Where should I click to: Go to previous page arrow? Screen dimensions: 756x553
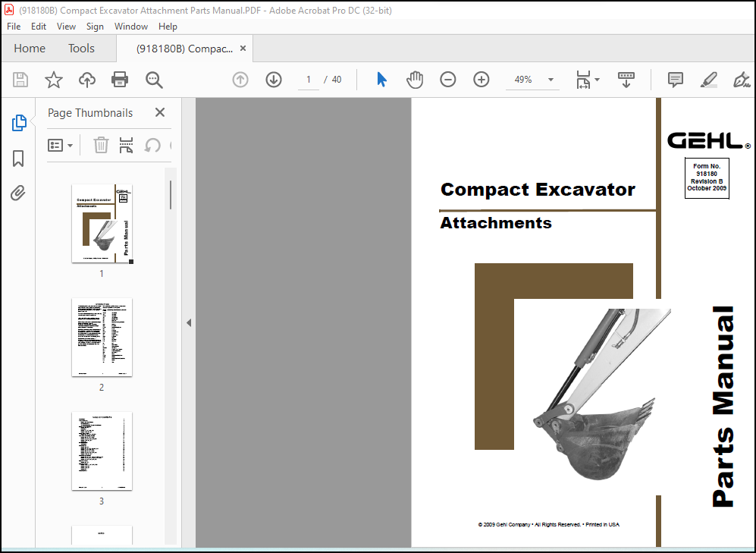coord(240,80)
